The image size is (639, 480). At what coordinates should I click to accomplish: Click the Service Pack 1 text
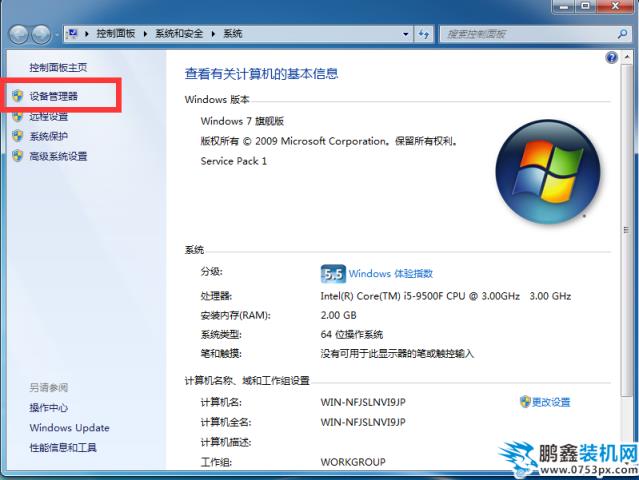(x=234, y=161)
